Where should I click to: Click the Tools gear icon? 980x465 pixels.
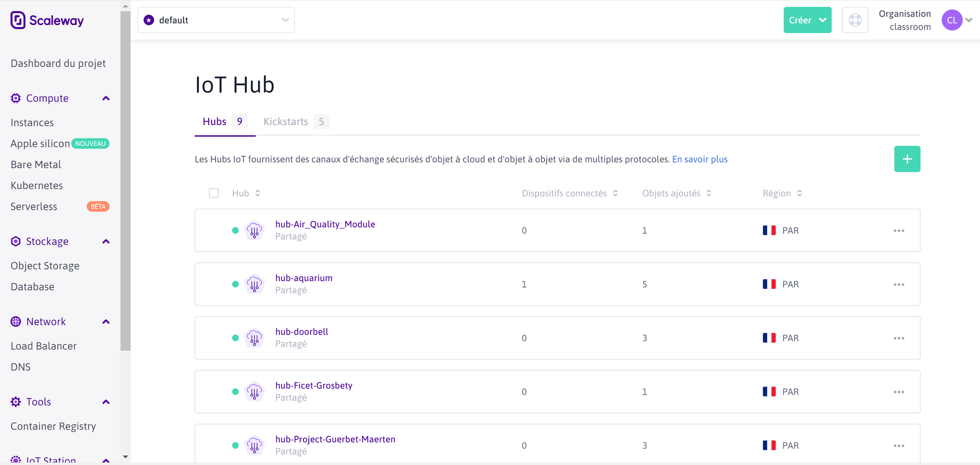16,402
